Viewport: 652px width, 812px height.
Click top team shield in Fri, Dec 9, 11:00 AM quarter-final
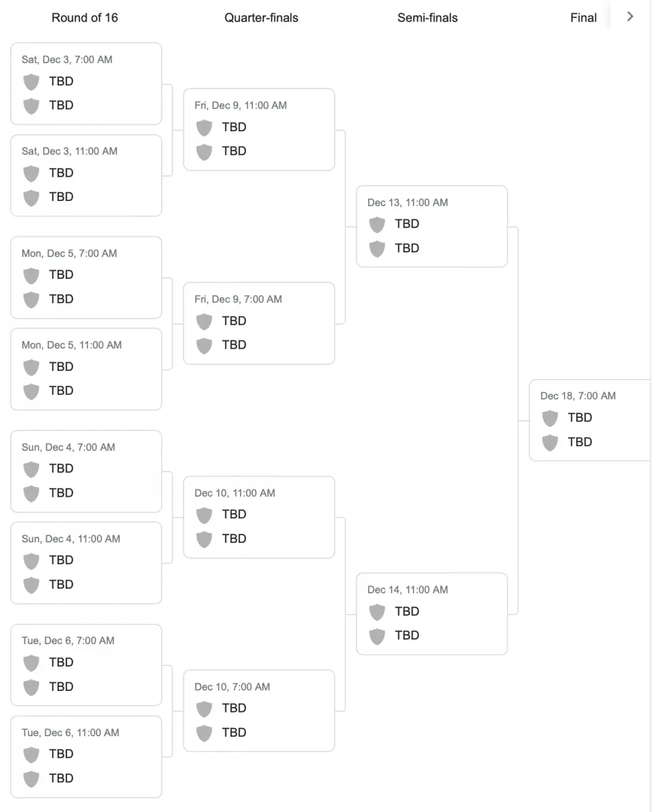pyautogui.click(x=204, y=127)
